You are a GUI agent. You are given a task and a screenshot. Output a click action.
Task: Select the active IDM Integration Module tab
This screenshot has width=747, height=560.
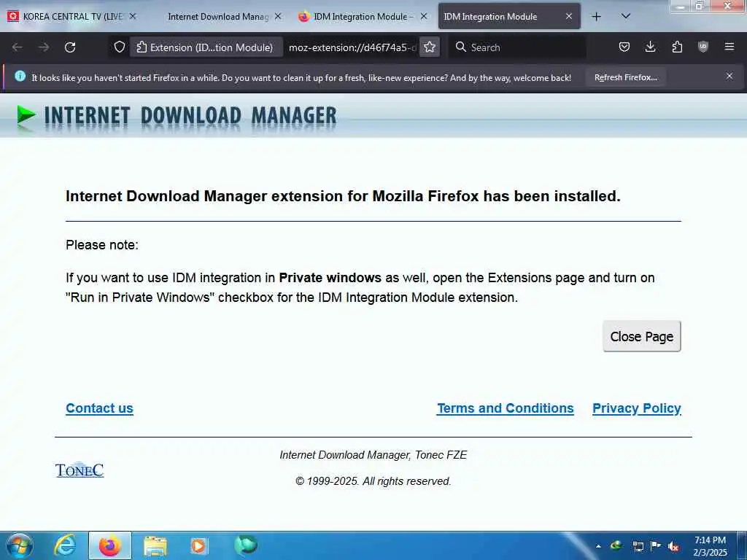[x=508, y=17]
